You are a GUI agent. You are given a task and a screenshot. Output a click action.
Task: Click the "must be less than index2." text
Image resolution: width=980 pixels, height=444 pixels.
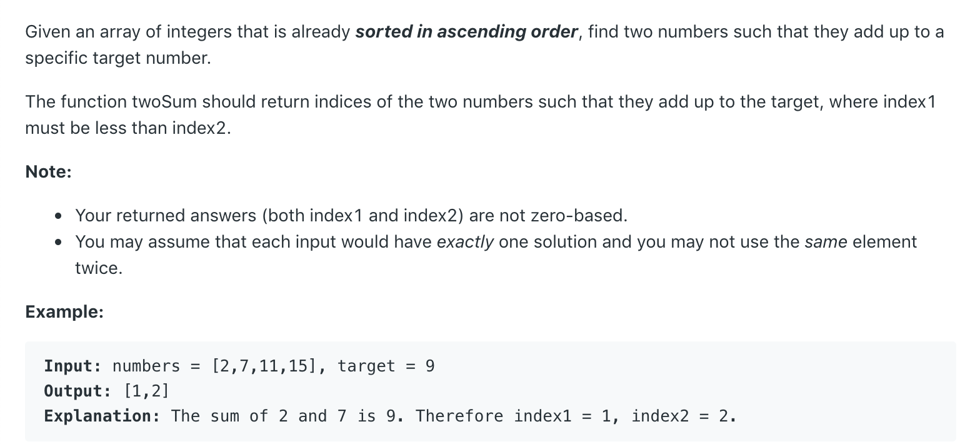point(128,128)
